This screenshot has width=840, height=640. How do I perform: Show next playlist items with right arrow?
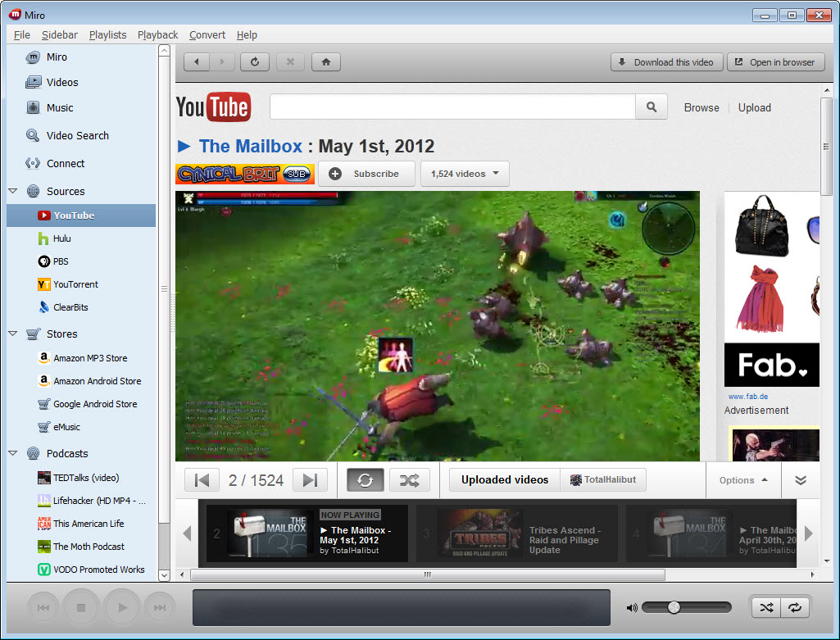808,533
